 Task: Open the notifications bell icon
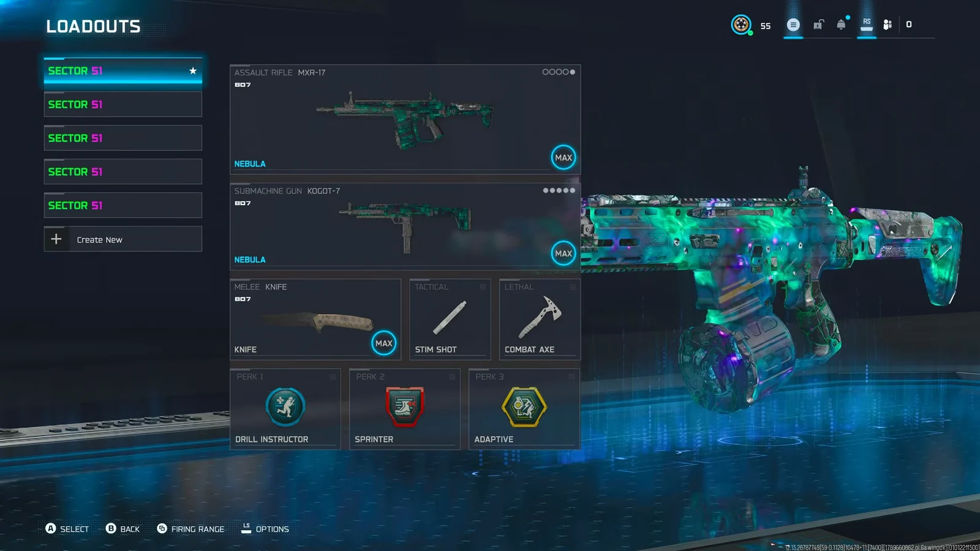[x=842, y=24]
